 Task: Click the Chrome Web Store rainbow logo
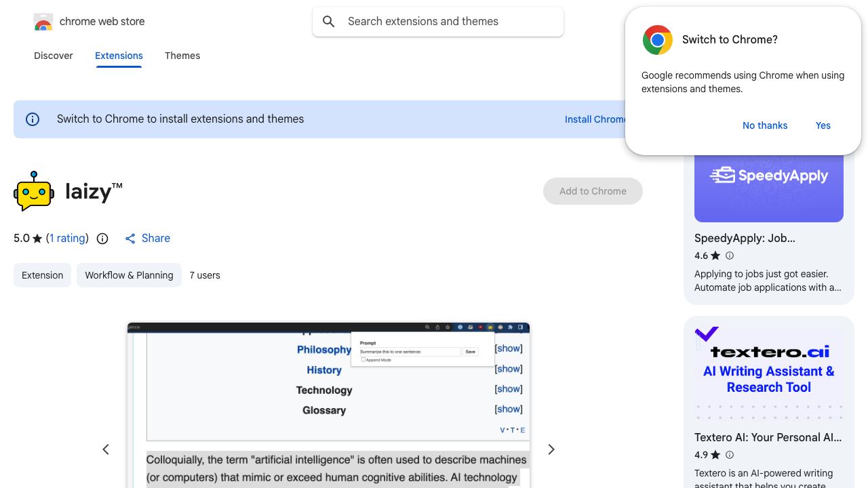click(43, 22)
